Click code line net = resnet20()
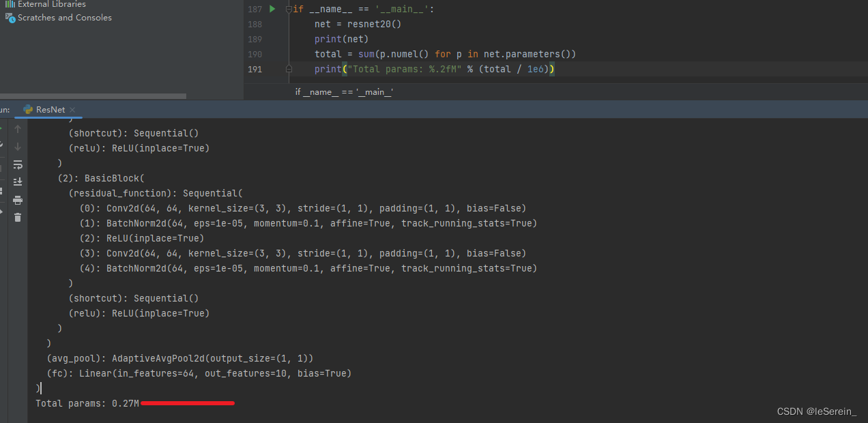 click(x=358, y=24)
